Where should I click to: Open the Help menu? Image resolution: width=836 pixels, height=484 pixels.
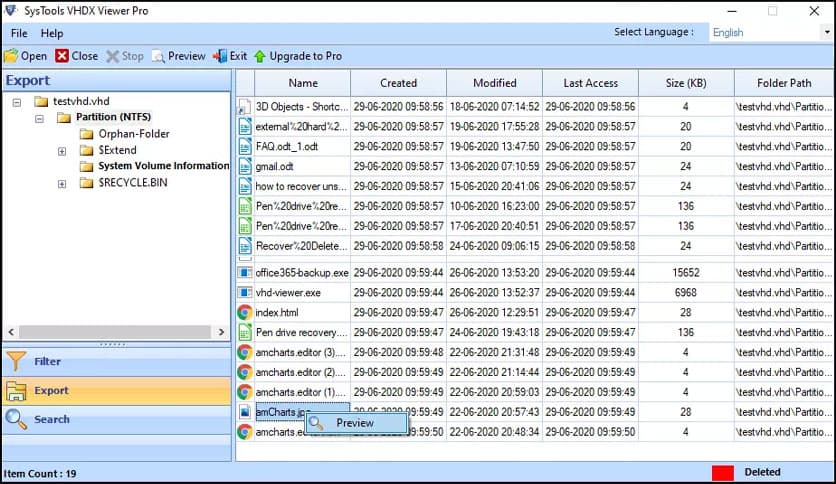pyautogui.click(x=52, y=33)
